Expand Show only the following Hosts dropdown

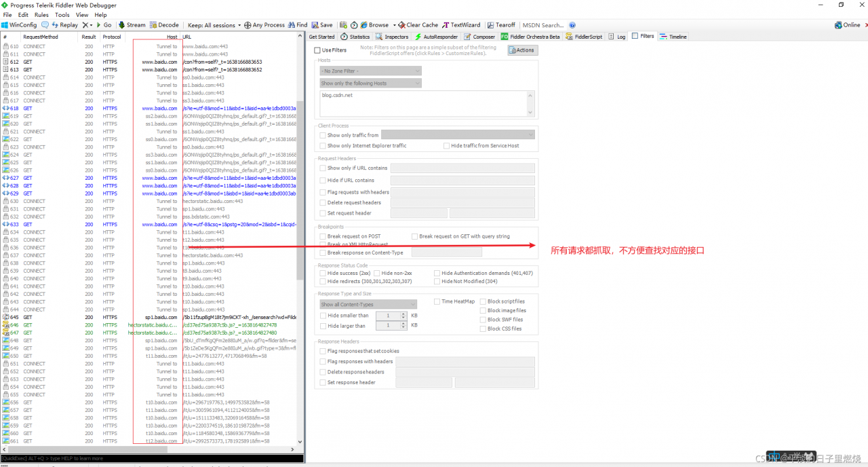370,83
